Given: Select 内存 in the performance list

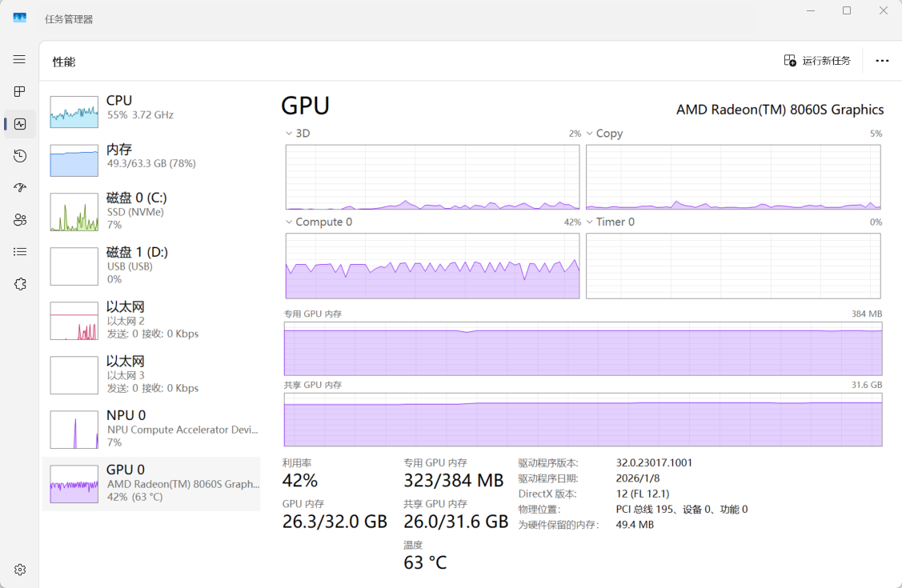Looking at the screenshot, I should 152,157.
